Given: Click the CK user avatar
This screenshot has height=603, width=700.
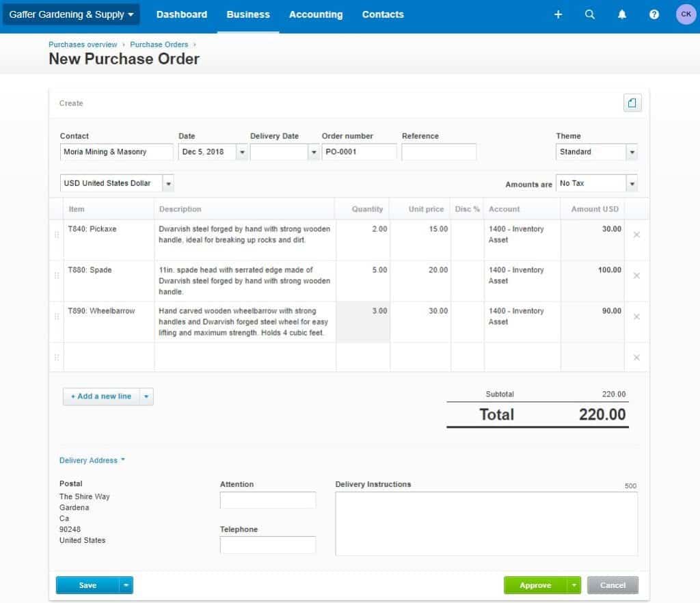Looking at the screenshot, I should [x=686, y=14].
